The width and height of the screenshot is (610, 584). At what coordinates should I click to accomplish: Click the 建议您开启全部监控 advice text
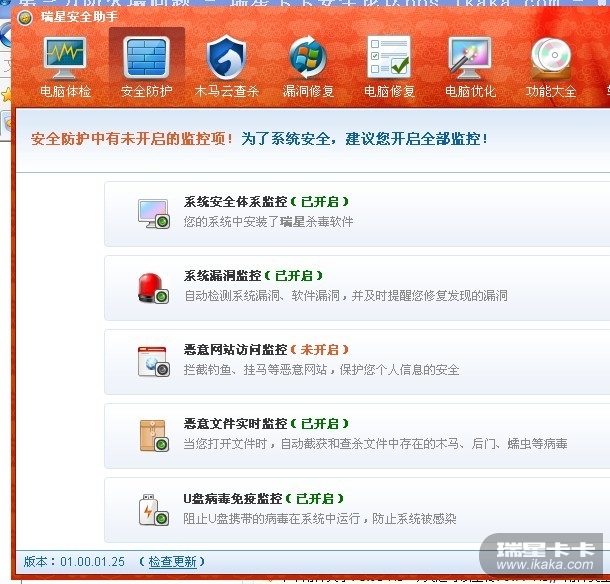click(x=416, y=139)
